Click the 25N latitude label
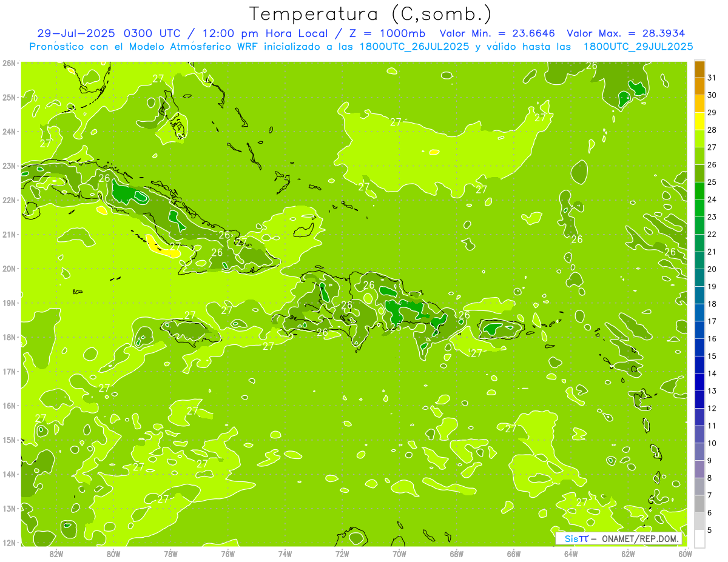728x562 pixels. (8, 97)
